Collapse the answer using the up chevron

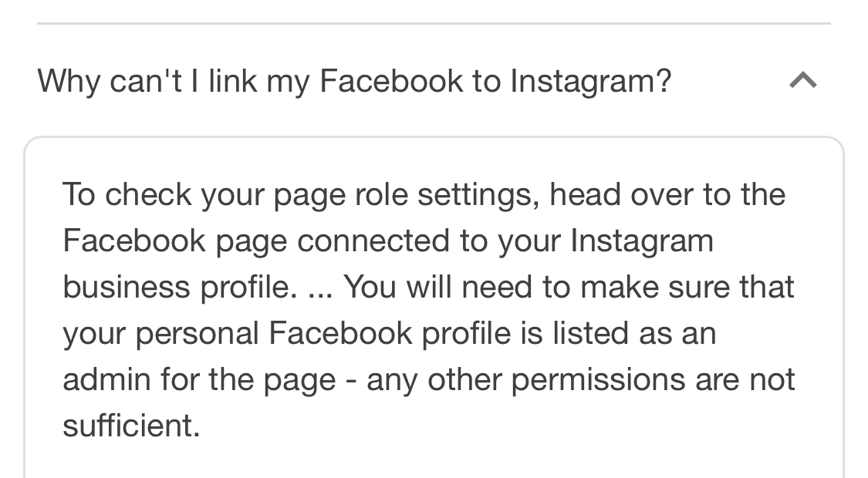(x=803, y=80)
